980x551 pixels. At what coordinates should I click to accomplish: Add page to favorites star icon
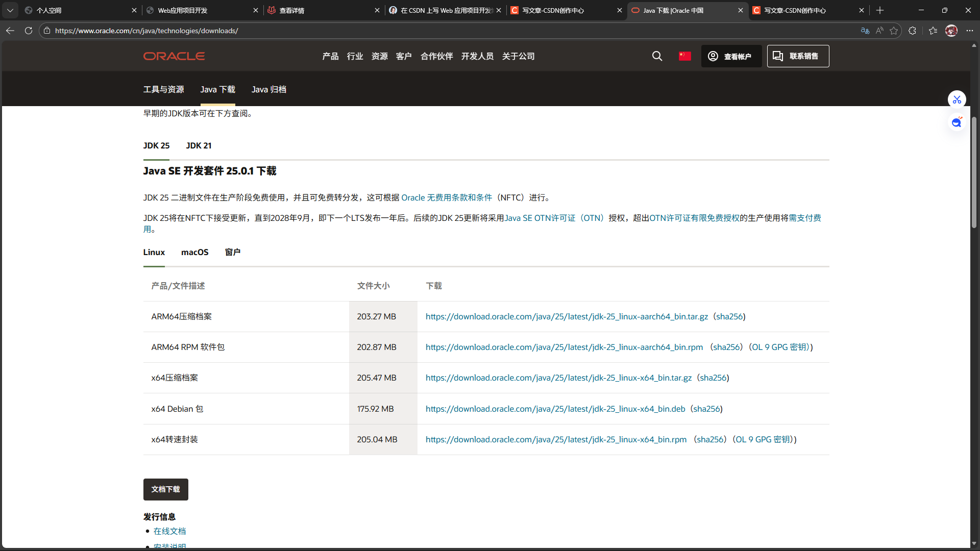point(894,31)
